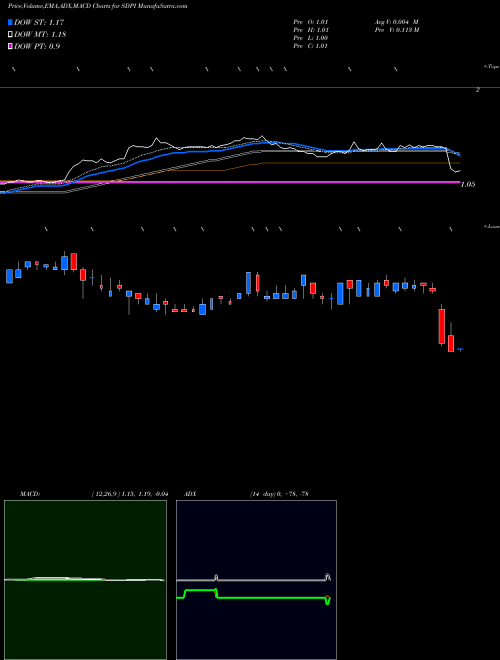Select the 'Avg V: 0.094 M' value
The height and width of the screenshot is (660, 500).
[396, 22]
